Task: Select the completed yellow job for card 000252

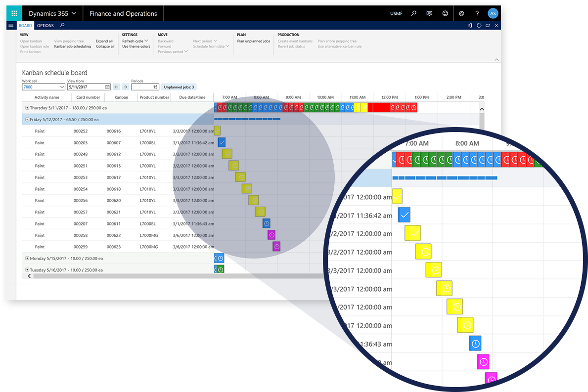Action: [x=217, y=131]
